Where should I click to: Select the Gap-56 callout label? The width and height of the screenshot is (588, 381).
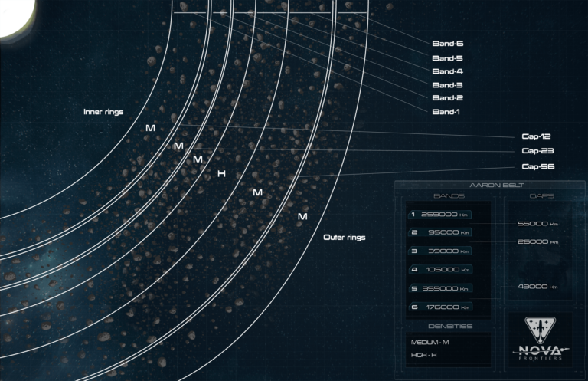coord(537,166)
